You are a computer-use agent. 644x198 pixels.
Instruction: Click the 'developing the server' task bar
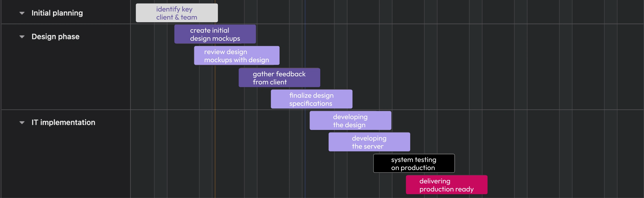[369, 142]
